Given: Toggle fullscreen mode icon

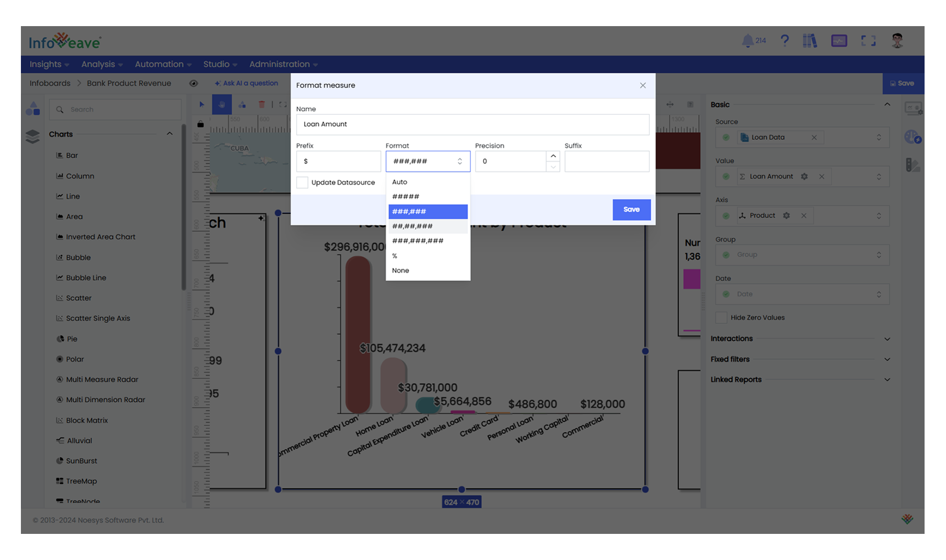Looking at the screenshot, I should [x=868, y=41].
